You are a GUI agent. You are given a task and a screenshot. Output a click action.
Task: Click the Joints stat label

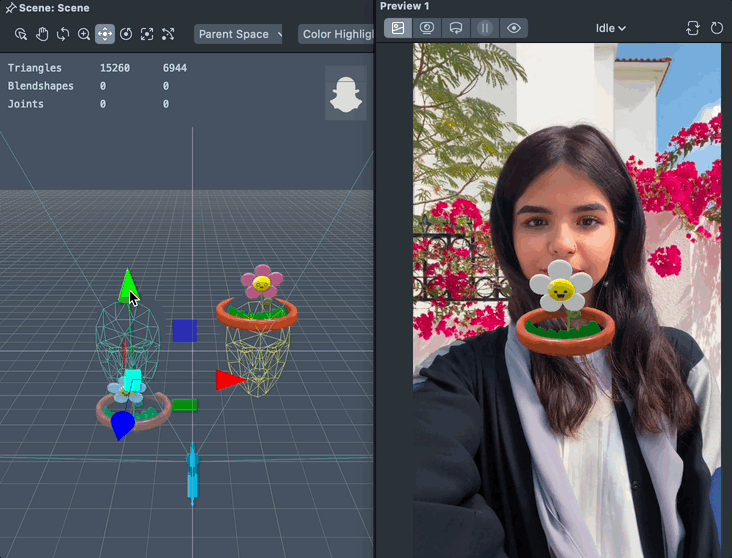(x=26, y=104)
